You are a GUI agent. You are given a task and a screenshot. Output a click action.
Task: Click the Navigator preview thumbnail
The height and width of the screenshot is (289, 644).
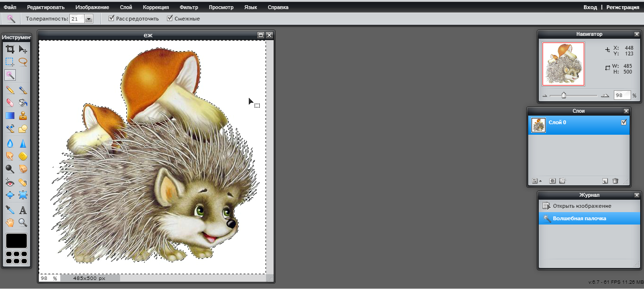click(x=563, y=64)
